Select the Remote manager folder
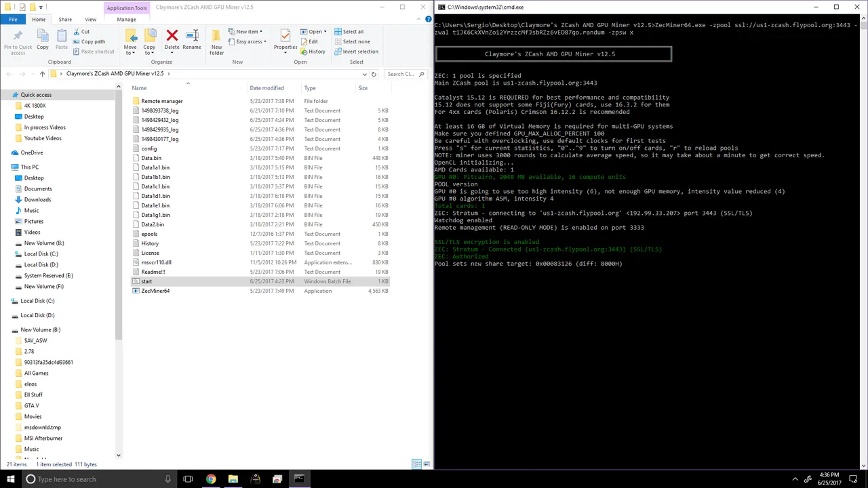The width and height of the screenshot is (868, 488). (x=162, y=101)
